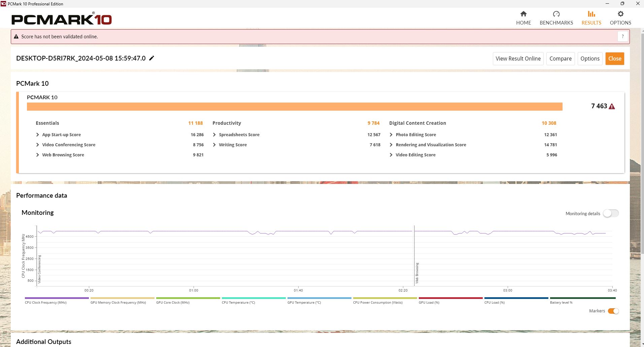Click Digital Content Creation score 10 308
This screenshot has height=347, width=644.
click(549, 123)
